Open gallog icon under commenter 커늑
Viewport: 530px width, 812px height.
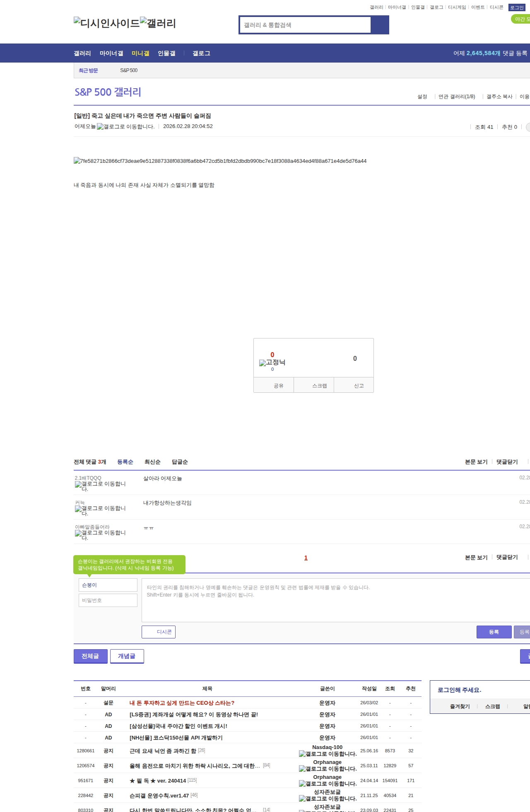(x=100, y=511)
